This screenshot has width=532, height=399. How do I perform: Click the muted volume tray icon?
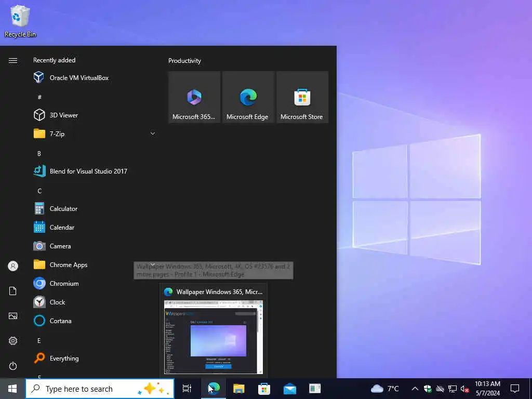point(464,389)
